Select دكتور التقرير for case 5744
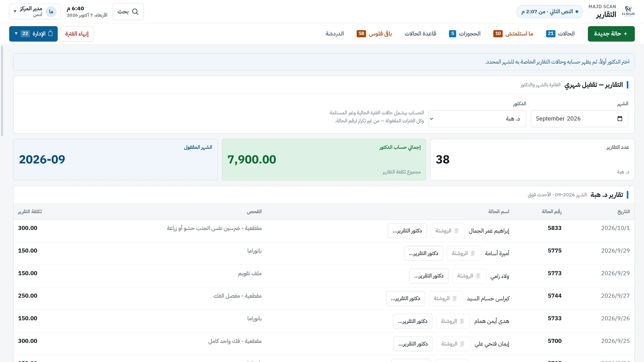 click(x=406, y=299)
